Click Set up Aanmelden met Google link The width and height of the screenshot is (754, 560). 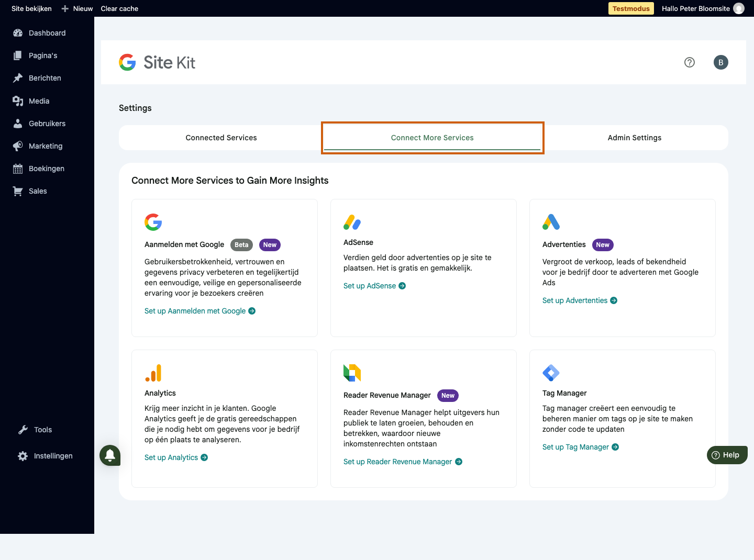(x=200, y=311)
